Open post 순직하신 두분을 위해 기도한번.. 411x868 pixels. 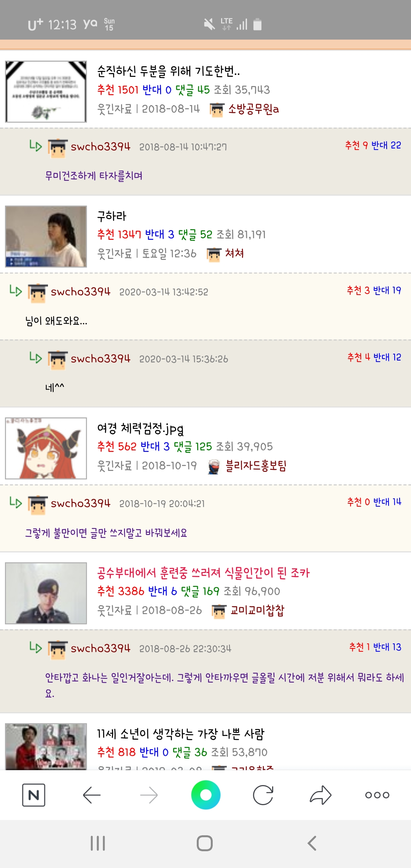coord(168,71)
